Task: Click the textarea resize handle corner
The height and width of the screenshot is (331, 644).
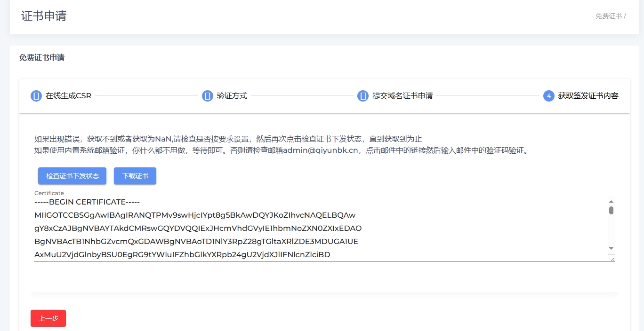Action: click(x=611, y=258)
